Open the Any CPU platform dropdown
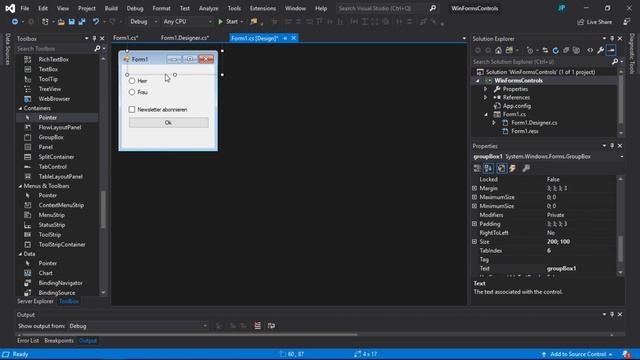This screenshot has height=360, width=640. point(187,22)
